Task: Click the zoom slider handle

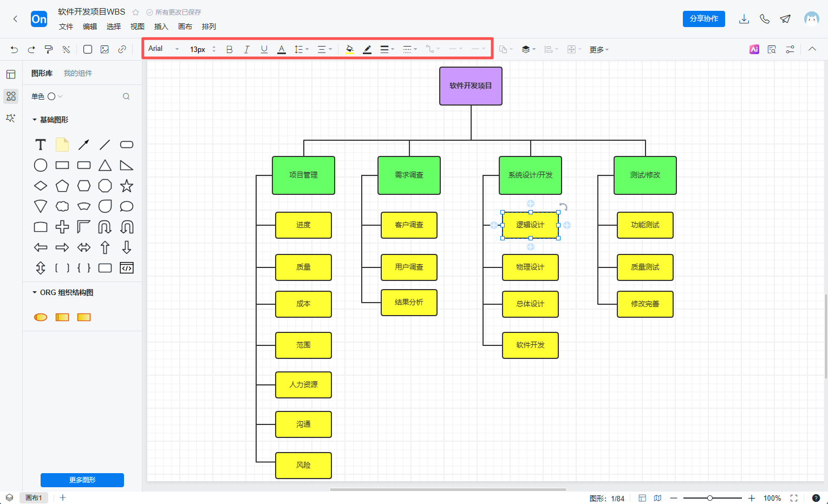Action: click(709, 498)
